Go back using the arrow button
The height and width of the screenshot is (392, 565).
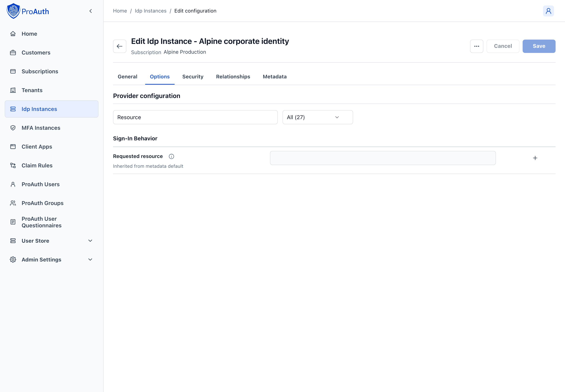[x=120, y=46]
